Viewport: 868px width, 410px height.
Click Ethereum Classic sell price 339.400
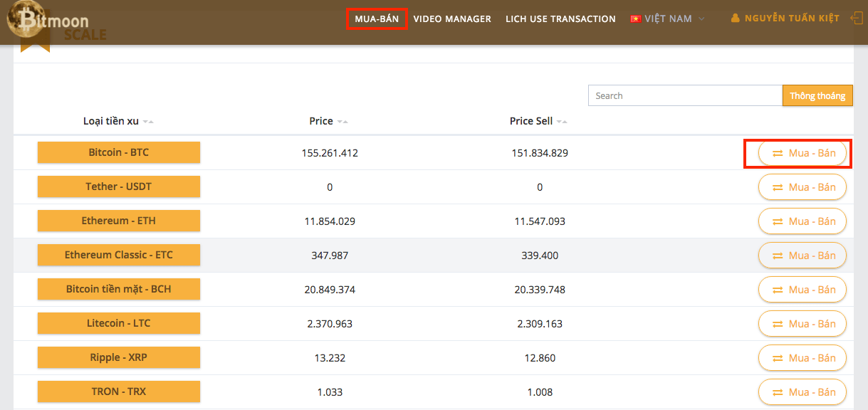click(540, 256)
